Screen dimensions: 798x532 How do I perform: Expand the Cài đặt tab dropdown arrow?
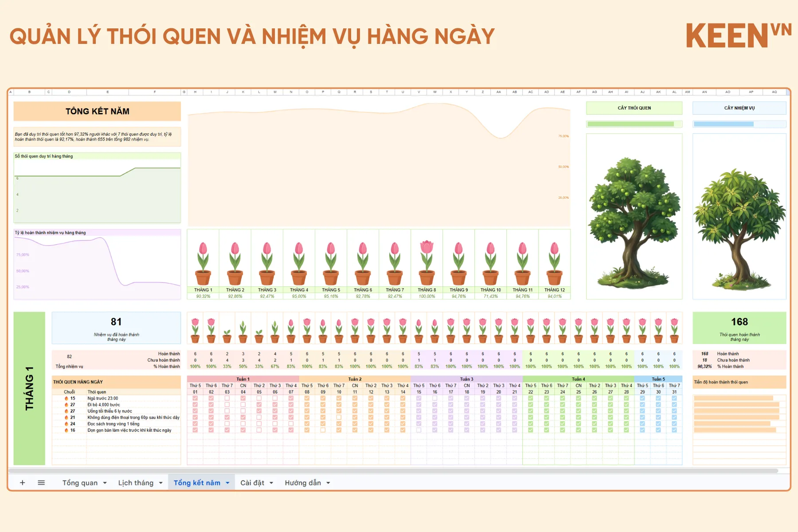tap(271, 483)
